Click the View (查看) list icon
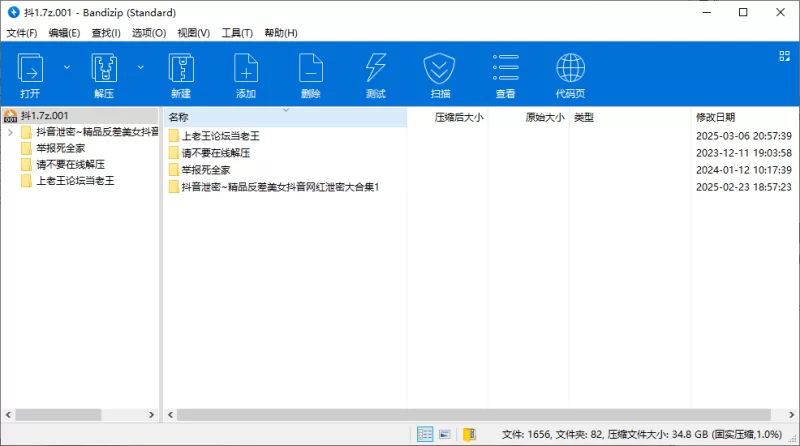The height and width of the screenshot is (446, 800). pyautogui.click(x=506, y=75)
